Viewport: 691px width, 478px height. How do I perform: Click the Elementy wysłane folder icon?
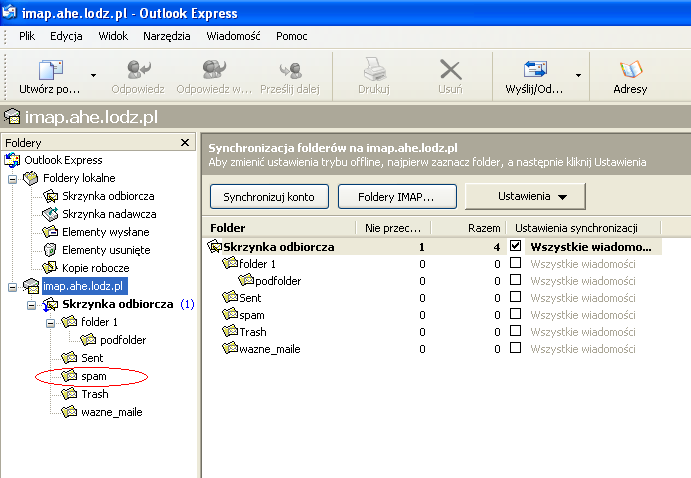click(50, 232)
